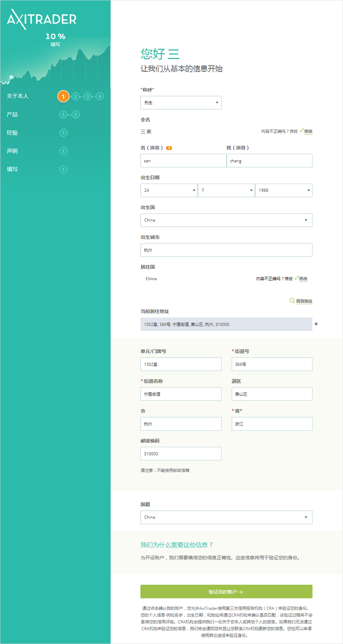
Task: Click the orange help question mark icon
Action: click(169, 148)
